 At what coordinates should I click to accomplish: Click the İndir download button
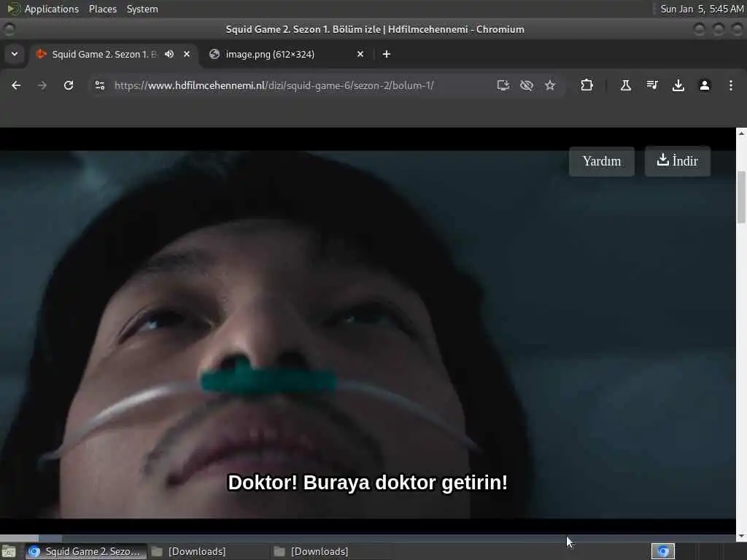(x=678, y=161)
